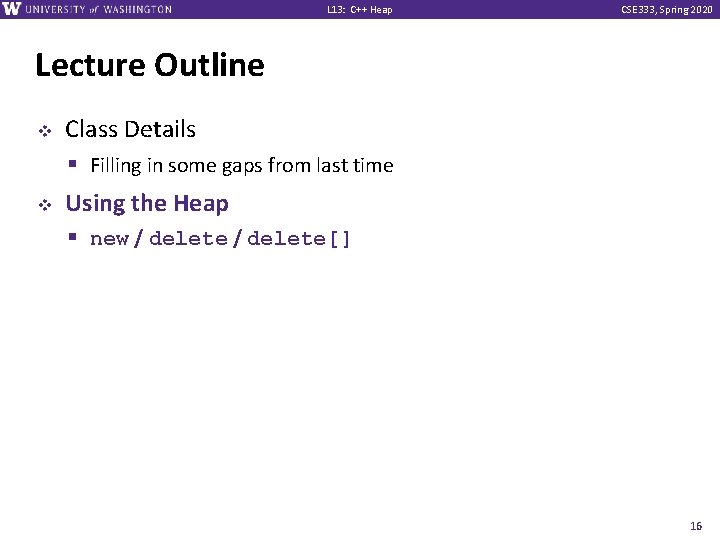Click the square bullet before 'new / delete'
This screenshot has height=540, width=720.
(x=72, y=237)
